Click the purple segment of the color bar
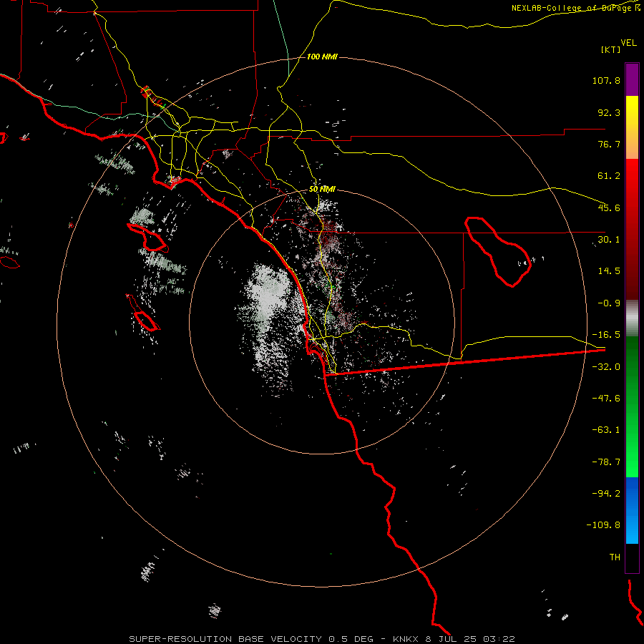This screenshot has height=644, width=644. [632, 79]
